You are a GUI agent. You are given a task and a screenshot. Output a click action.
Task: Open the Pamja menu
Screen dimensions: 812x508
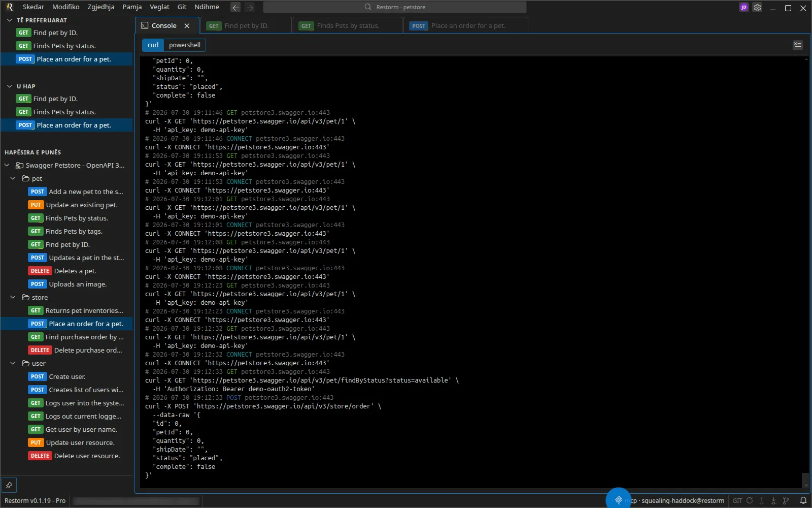click(x=132, y=7)
